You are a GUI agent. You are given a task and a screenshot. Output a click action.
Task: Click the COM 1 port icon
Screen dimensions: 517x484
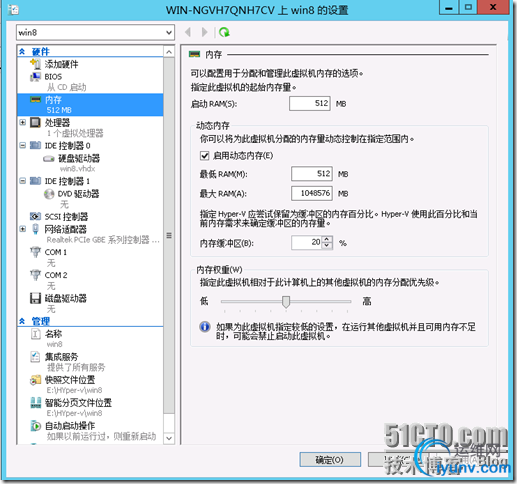pos(35,252)
